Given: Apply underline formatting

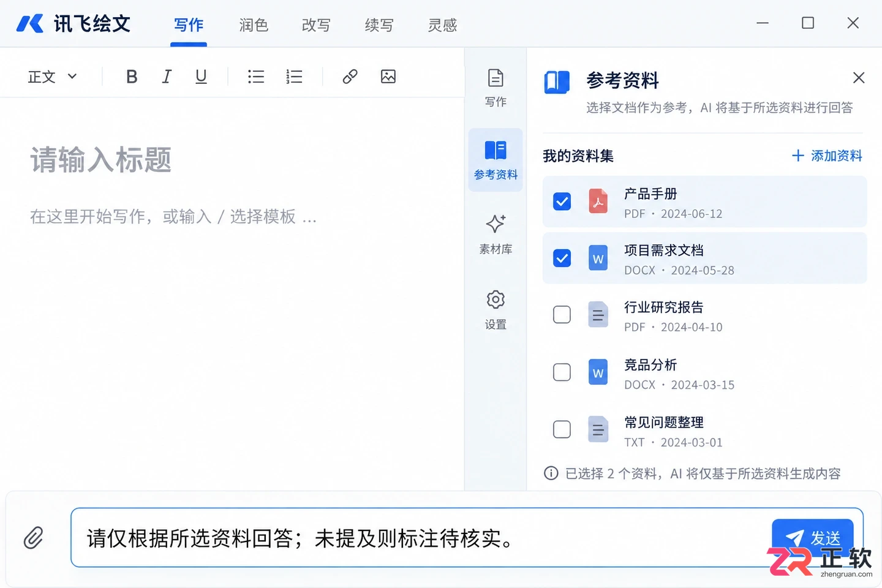Looking at the screenshot, I should point(201,77).
